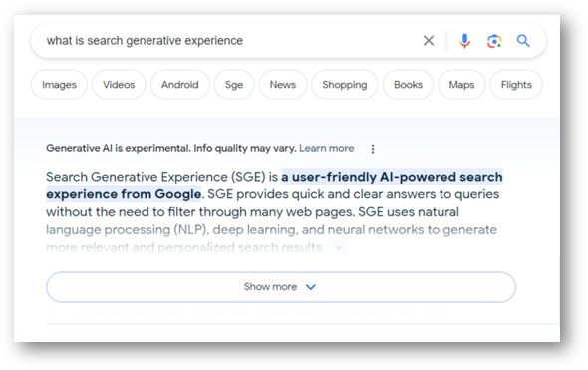588x370 pixels.
Task: Go to Maps results chip
Action: pos(461,85)
